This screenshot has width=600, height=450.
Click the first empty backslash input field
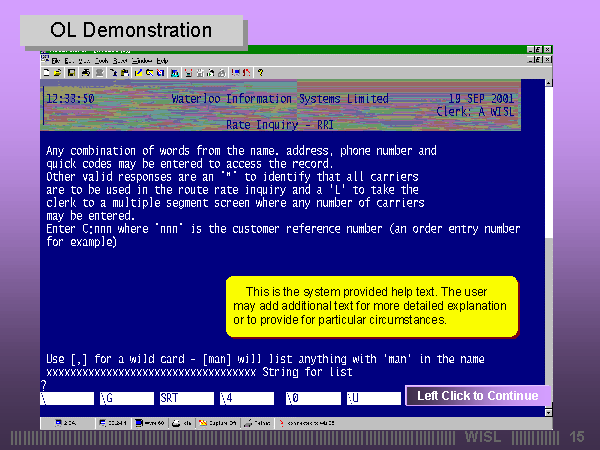(66, 398)
